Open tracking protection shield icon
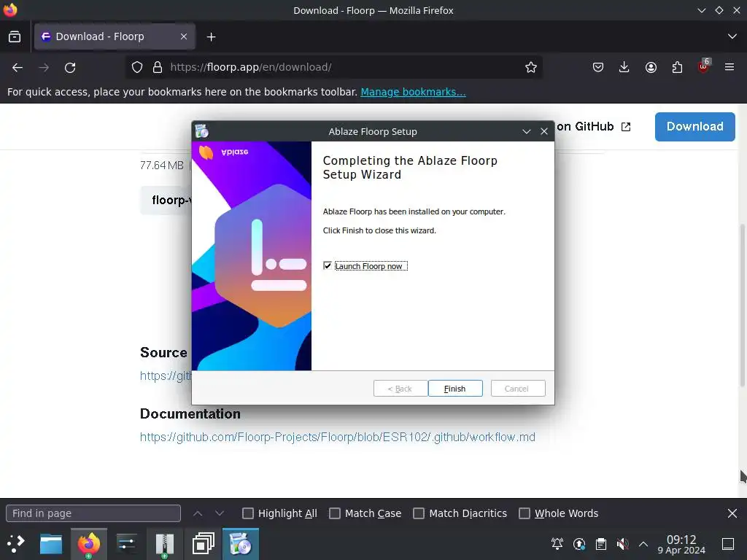Screen dimensions: 747x560 137,68
